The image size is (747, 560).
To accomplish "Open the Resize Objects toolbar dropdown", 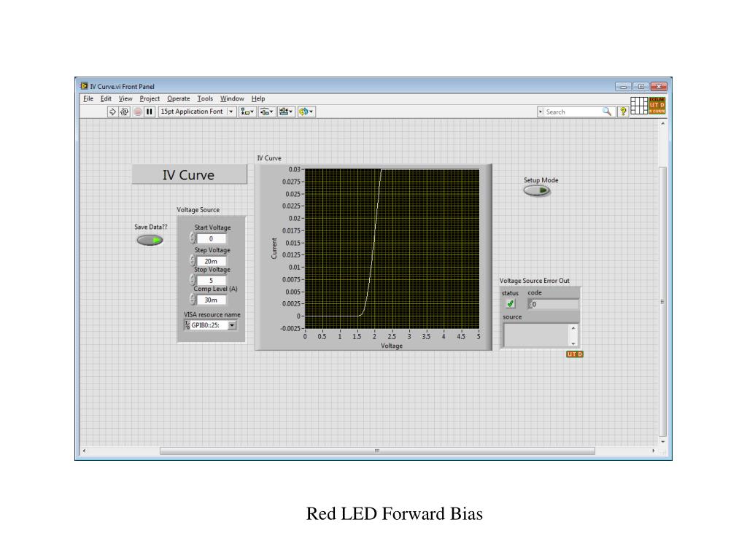I will tap(286, 112).
